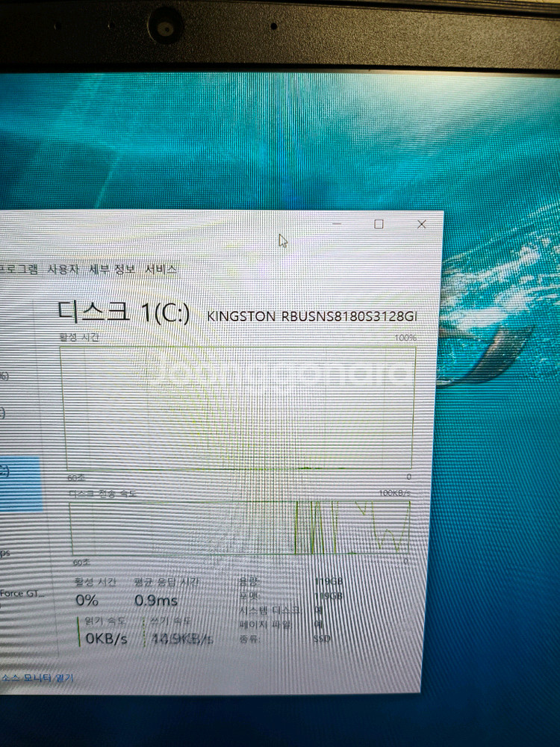
Task: Click the 0.9ms average response time value
Action: (x=155, y=601)
